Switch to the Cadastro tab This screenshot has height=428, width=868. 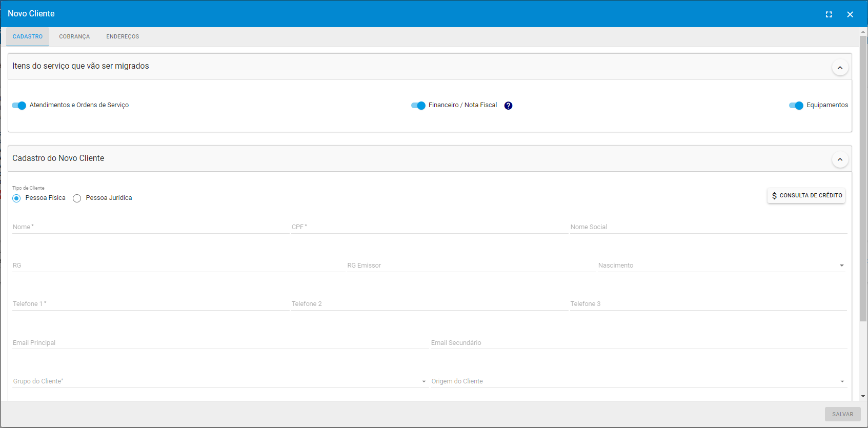[x=28, y=37]
